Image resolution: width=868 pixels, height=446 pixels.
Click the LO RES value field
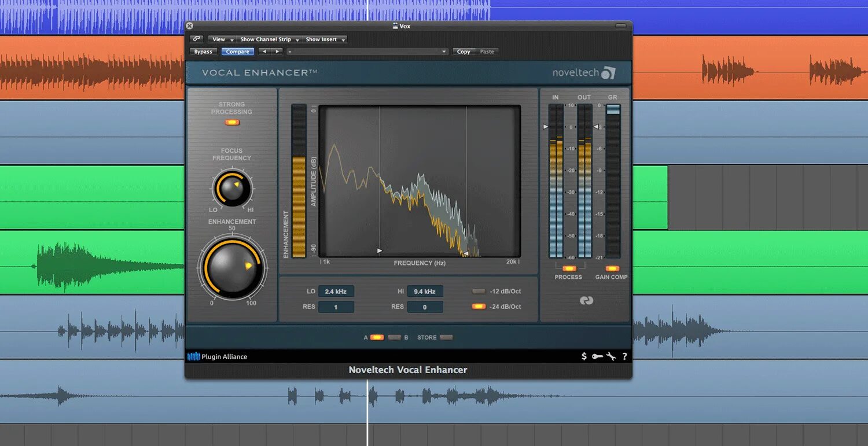tap(336, 307)
